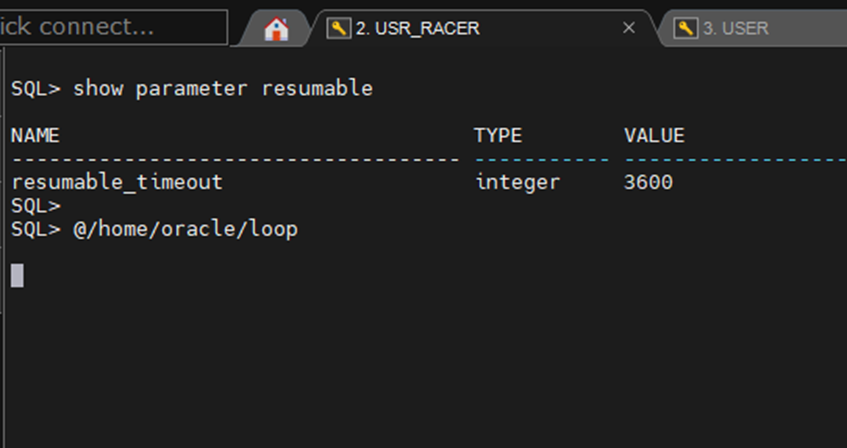Click the VALUE column header
The width and height of the screenshot is (847, 448).
[654, 136]
